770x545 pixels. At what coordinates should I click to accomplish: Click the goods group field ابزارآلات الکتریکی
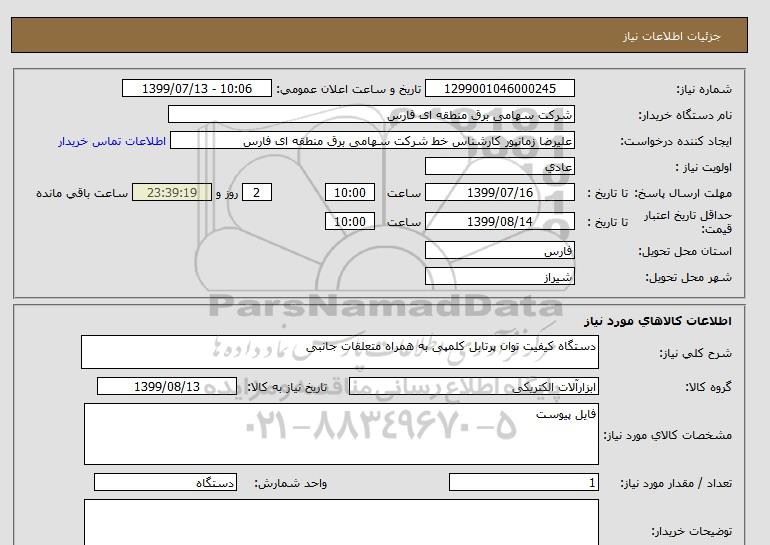[x=473, y=386]
